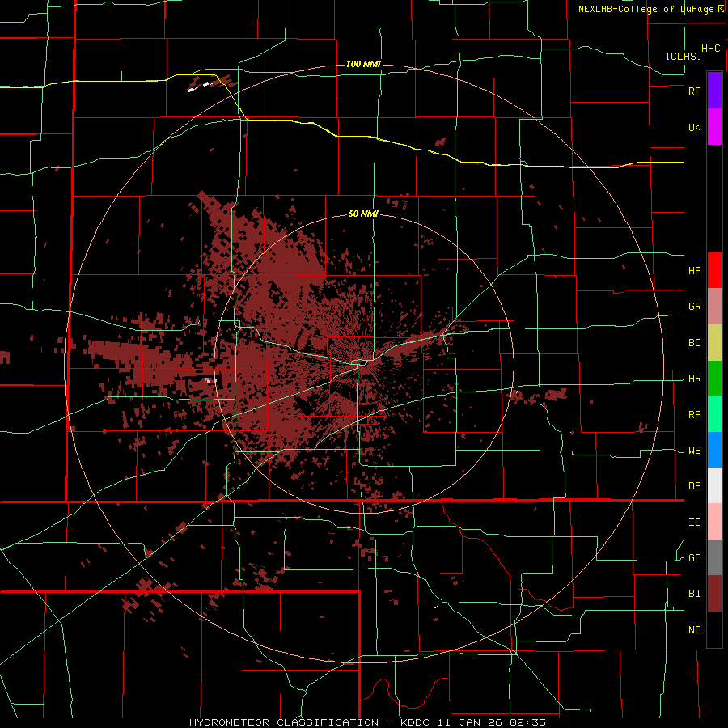The width and height of the screenshot is (728, 728).
Task: Click the 'ND' legend label
Action: 694,629
